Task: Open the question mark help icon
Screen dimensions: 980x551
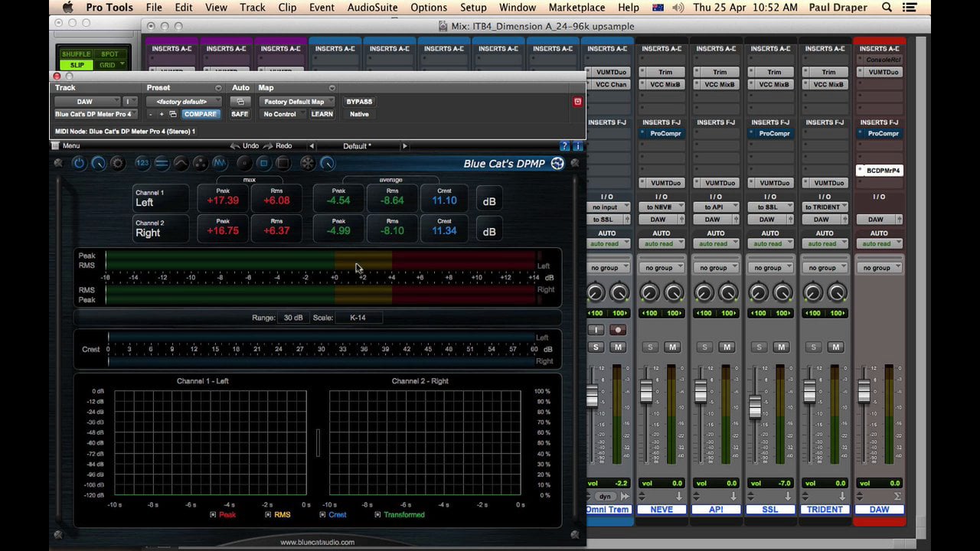Action: tap(564, 146)
